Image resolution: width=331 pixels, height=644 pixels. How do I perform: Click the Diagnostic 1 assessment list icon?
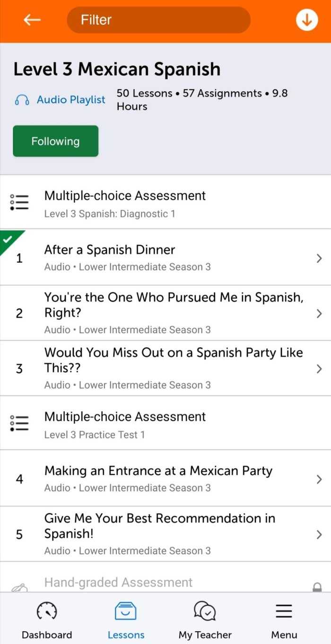tap(19, 202)
